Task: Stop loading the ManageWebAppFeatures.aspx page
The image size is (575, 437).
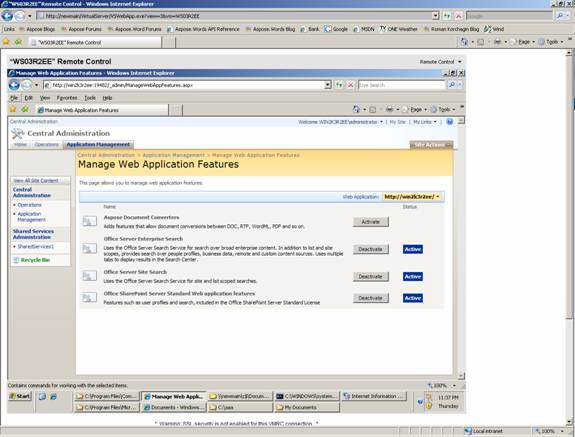Action: tap(351, 85)
